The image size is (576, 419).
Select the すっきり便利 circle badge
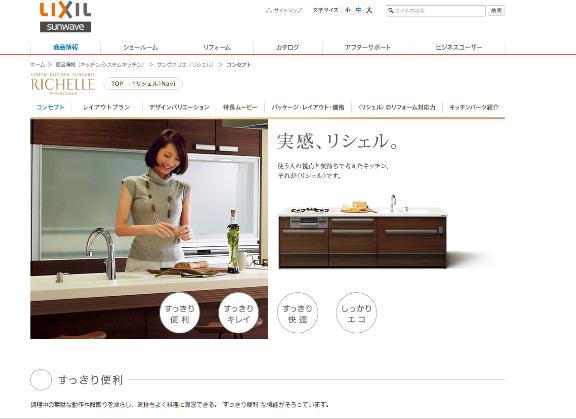coord(180,313)
